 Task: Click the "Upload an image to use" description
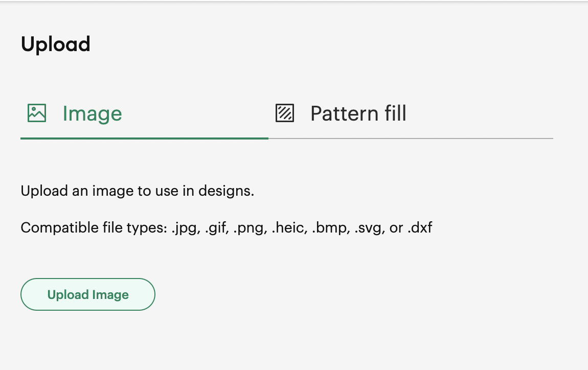(137, 192)
